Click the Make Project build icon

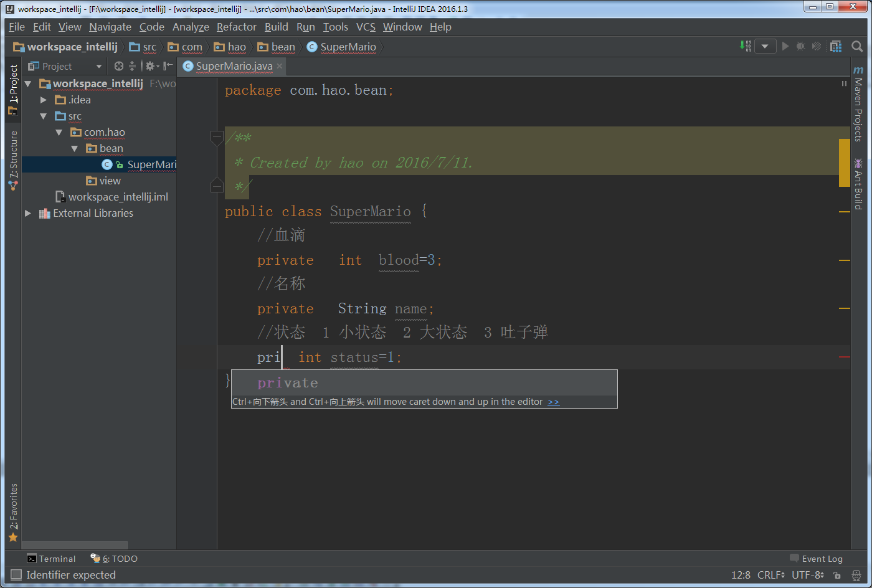pyautogui.click(x=745, y=46)
